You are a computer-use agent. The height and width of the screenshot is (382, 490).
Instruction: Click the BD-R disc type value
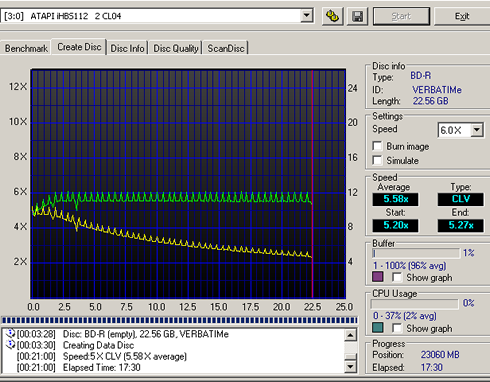420,76
